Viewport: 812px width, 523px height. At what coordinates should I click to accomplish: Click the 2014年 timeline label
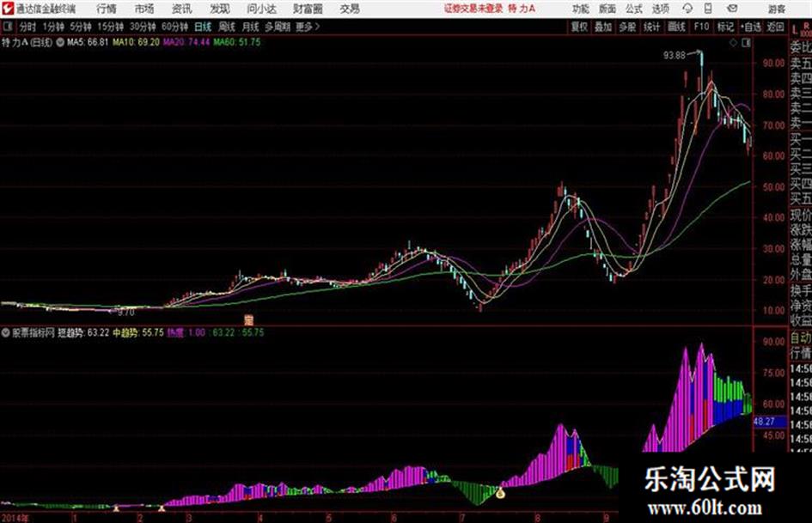click(x=15, y=517)
